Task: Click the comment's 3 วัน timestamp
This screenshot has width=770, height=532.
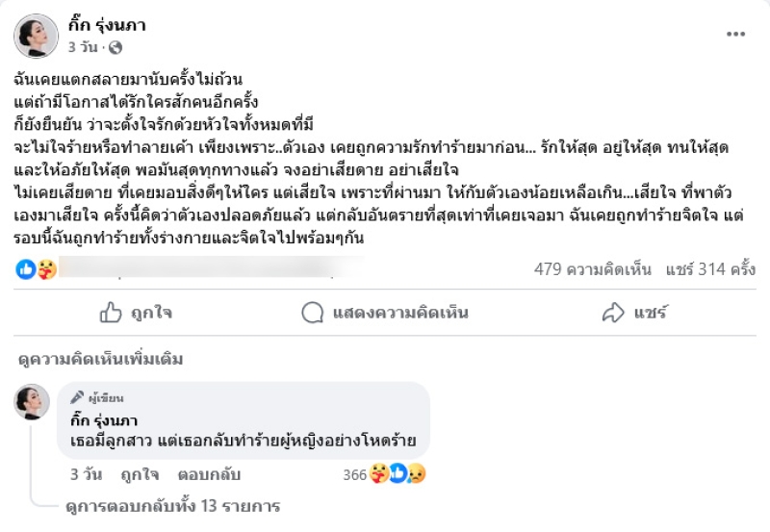Action: (87, 474)
